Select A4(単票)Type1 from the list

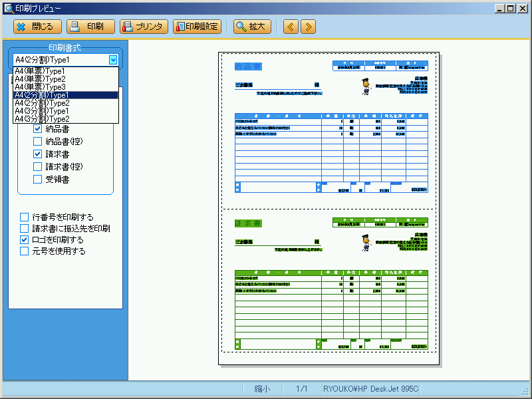[x=66, y=71]
